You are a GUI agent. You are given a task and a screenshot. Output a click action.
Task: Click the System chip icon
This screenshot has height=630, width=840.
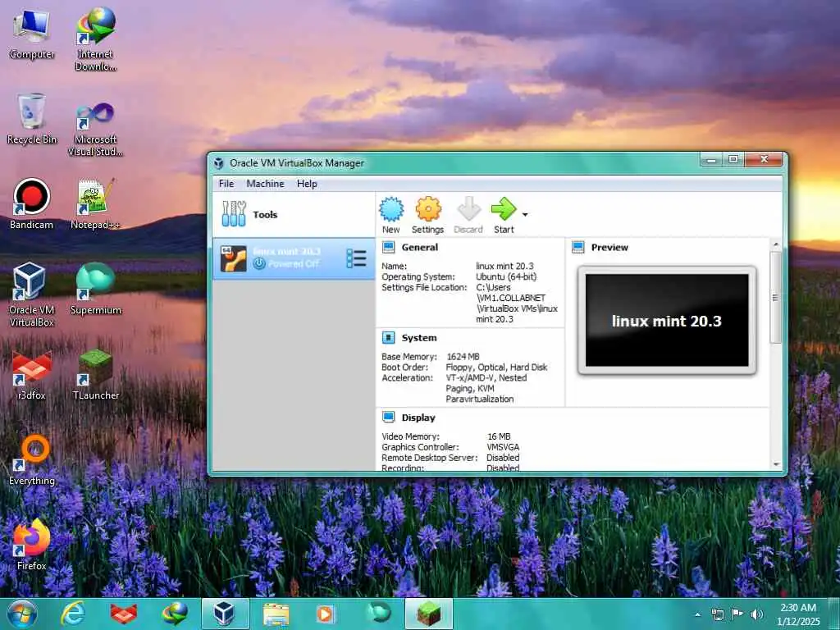tap(388, 337)
